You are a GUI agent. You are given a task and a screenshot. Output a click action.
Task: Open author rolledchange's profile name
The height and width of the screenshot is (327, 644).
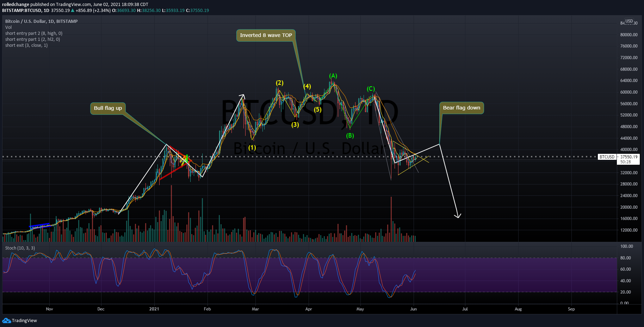[x=16, y=5]
